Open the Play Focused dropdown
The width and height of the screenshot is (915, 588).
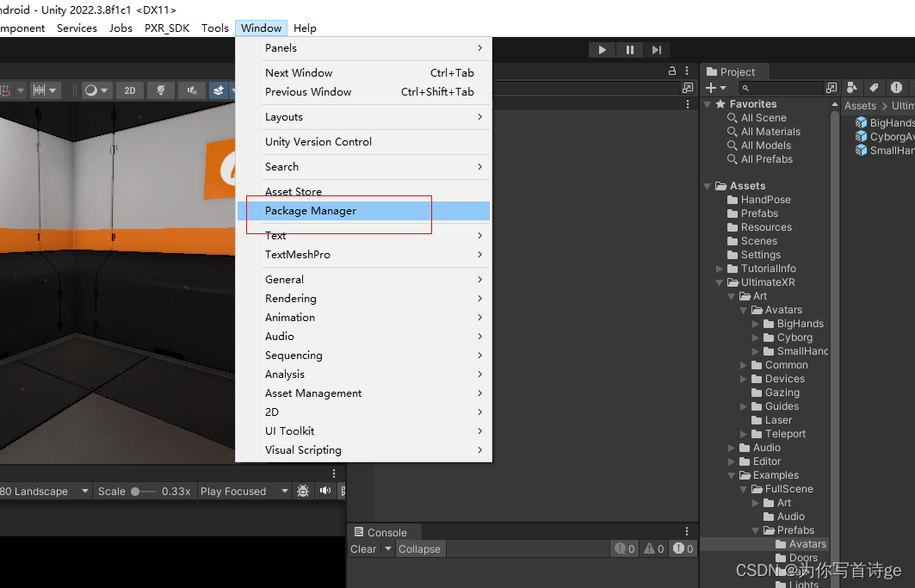(x=244, y=492)
